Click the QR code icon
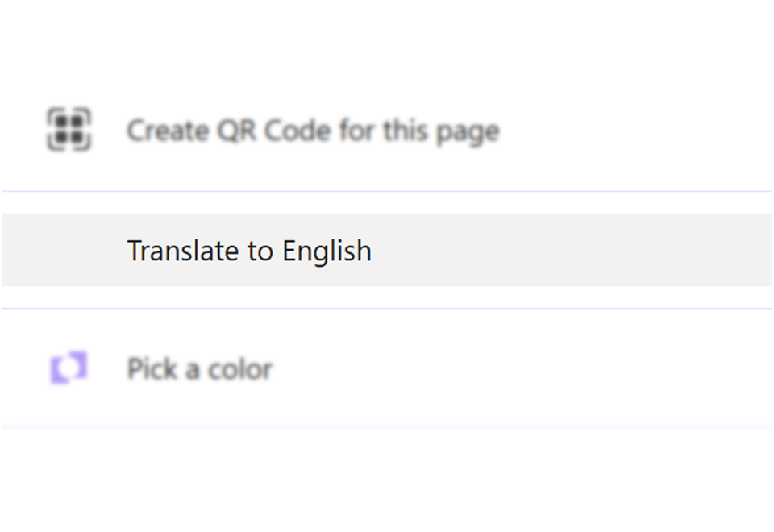This screenshot has height=532, width=774. click(x=69, y=130)
